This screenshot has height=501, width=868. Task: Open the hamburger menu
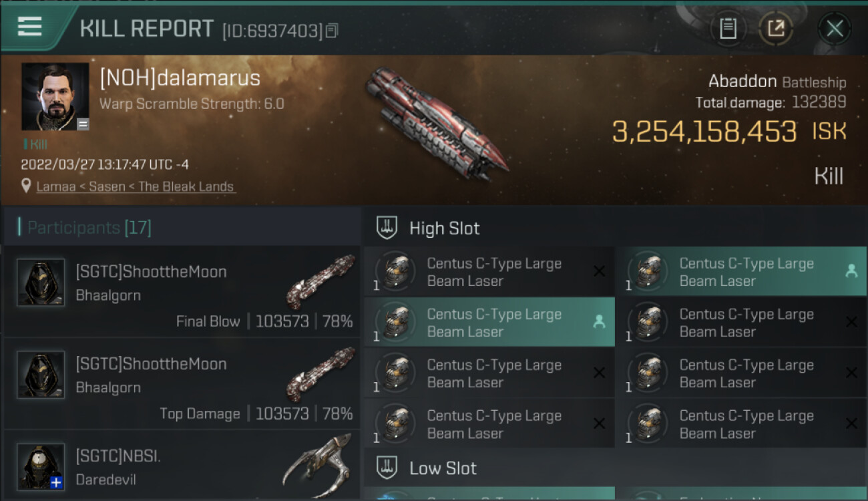click(x=30, y=27)
